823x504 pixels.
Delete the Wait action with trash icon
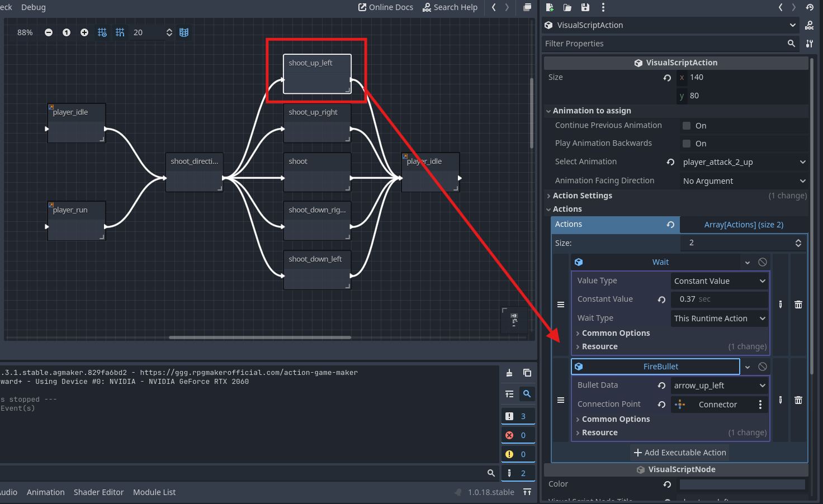coord(798,305)
